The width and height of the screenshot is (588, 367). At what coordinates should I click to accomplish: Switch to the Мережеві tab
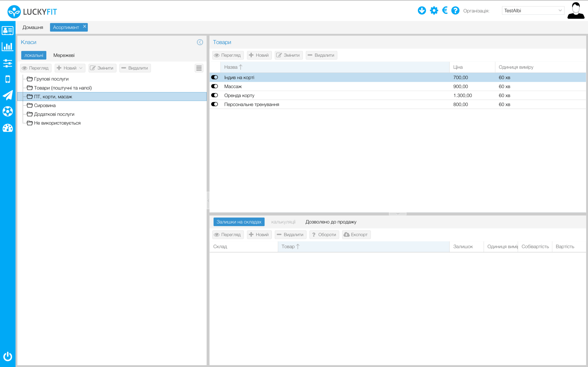coord(64,55)
